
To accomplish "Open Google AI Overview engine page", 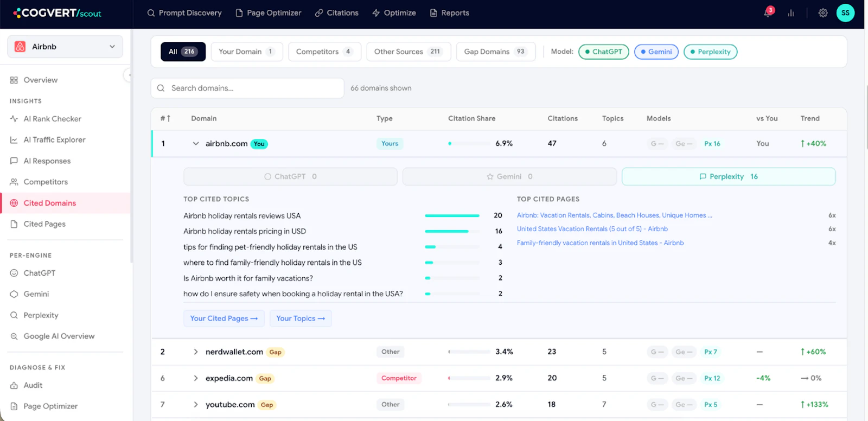I will click(x=59, y=336).
